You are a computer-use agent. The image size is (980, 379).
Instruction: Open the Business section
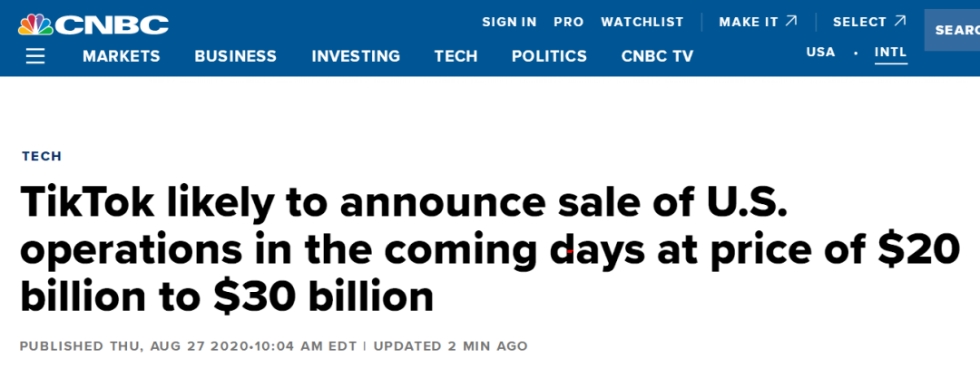coord(236,56)
